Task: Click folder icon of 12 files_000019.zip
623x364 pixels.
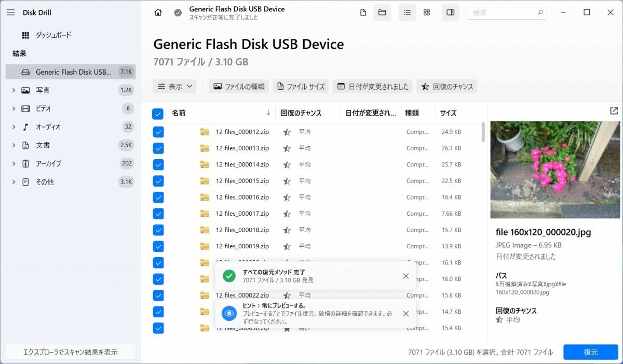Action: tap(205, 246)
